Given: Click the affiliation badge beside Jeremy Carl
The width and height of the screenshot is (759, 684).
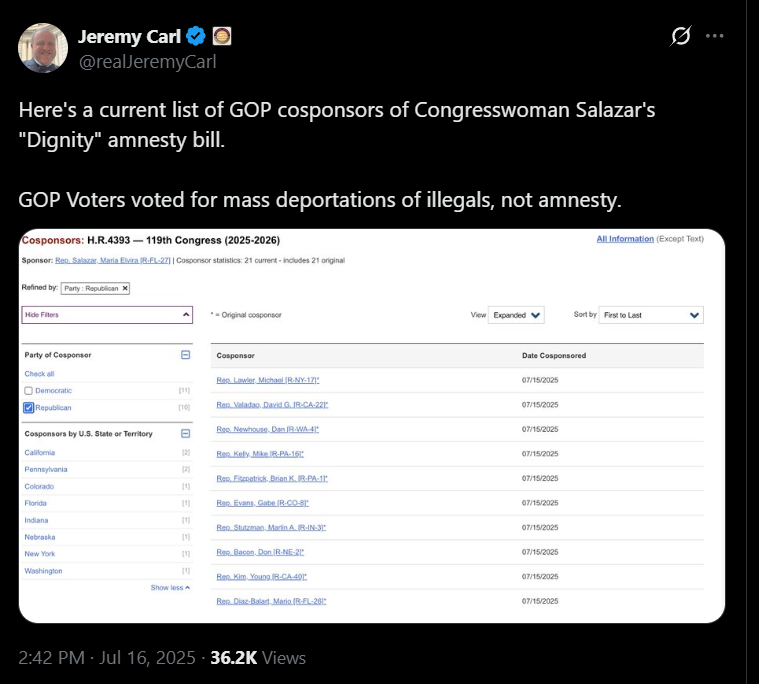Looking at the screenshot, I should (x=222, y=36).
